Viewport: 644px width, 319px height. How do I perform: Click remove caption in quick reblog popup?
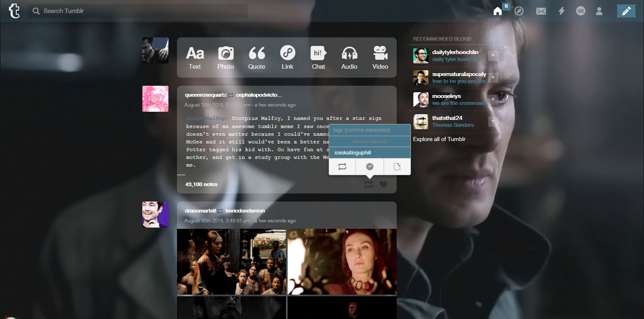(x=369, y=141)
